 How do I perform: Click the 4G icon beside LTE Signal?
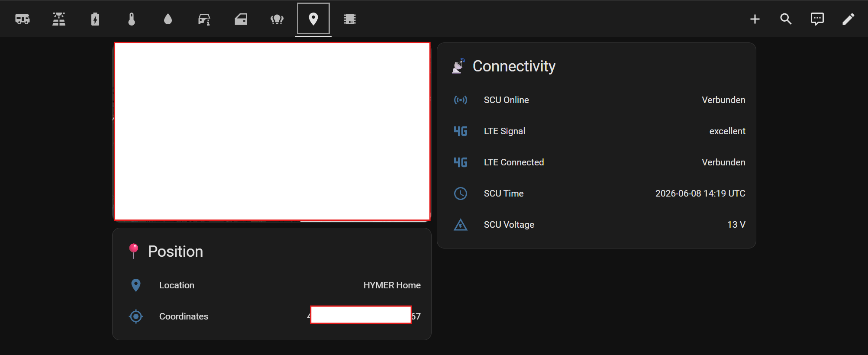(x=461, y=131)
